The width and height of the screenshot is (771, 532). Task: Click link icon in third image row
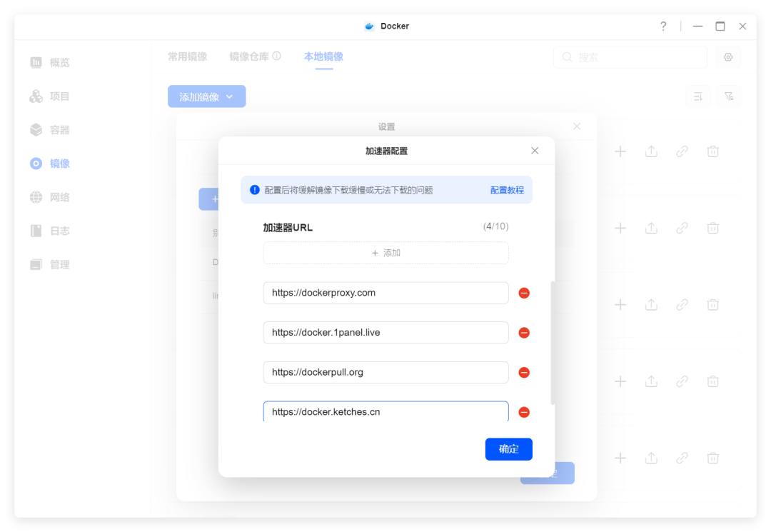click(x=682, y=305)
